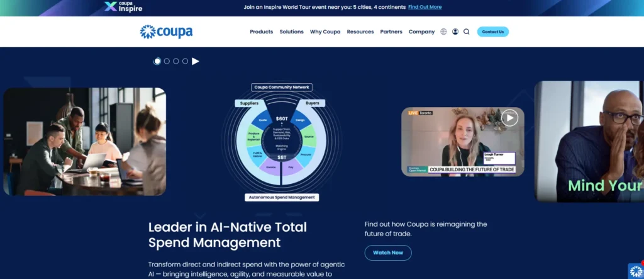Click the $8T value in diagram

[282, 157]
